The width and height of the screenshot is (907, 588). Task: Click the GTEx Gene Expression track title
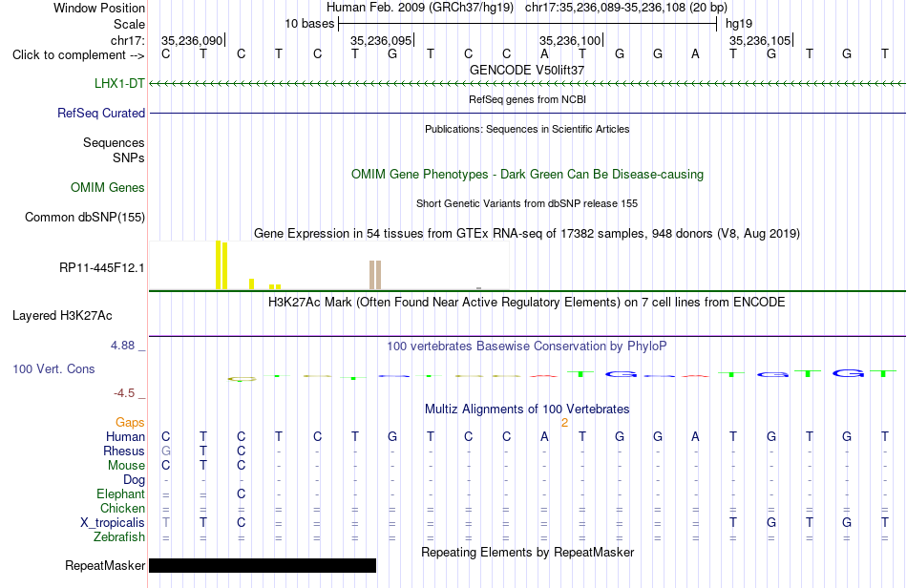point(527,234)
